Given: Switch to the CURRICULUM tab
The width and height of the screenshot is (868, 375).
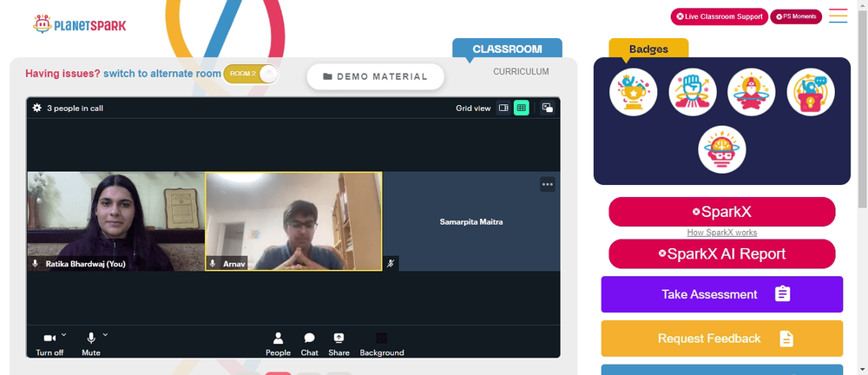Looking at the screenshot, I should [521, 71].
